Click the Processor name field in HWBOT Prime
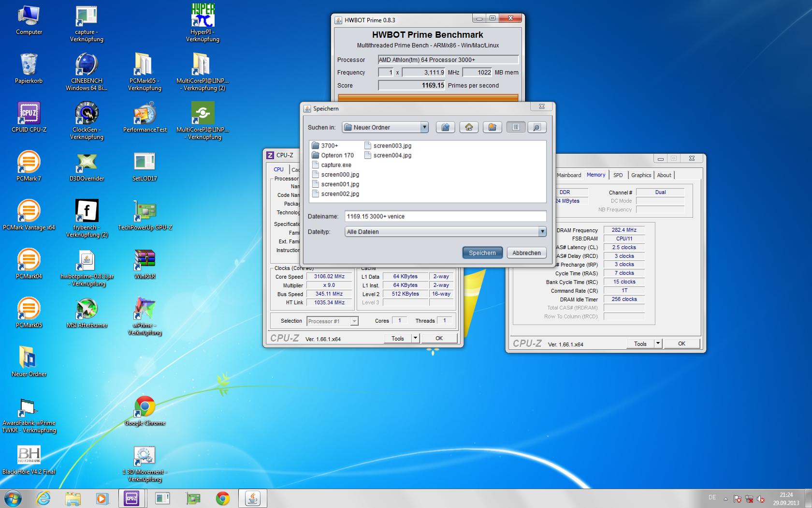This screenshot has height=508, width=812. pyautogui.click(x=448, y=60)
